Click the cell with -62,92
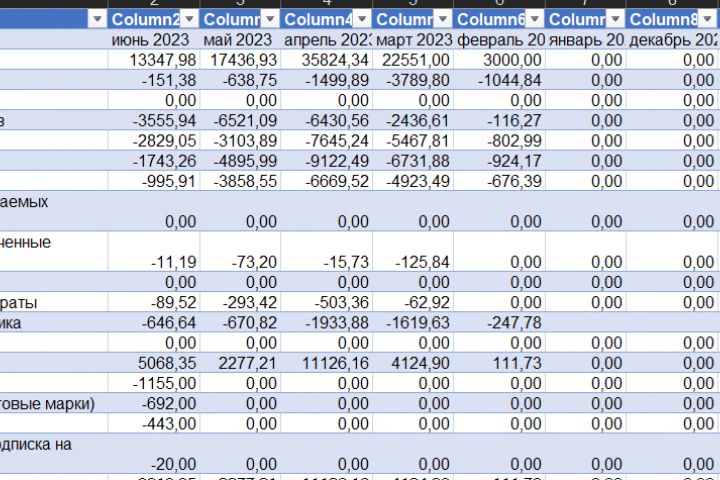The image size is (720, 480). 413,302
